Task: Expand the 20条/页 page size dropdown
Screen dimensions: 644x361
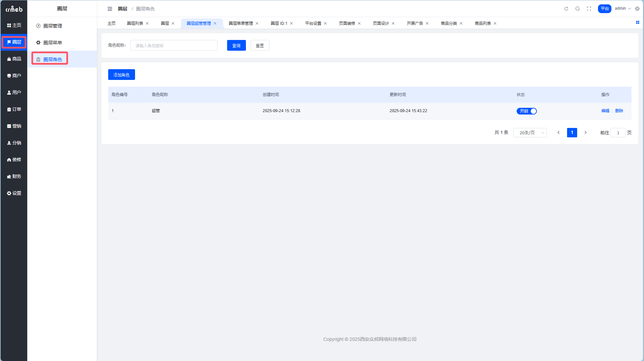Action: (530, 133)
